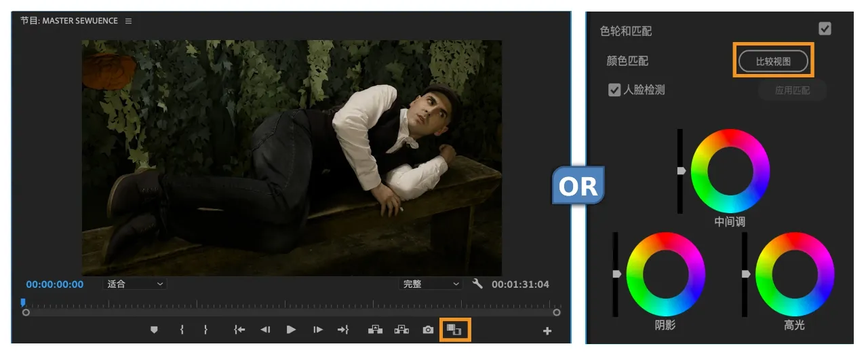
Task: Click the 阴影 luminance slider handle
Action: coord(616,274)
